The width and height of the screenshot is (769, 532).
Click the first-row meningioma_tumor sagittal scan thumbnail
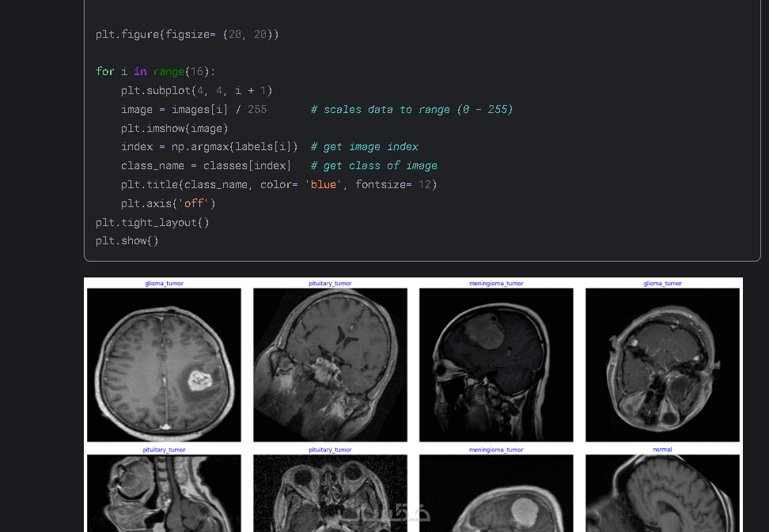496,365
